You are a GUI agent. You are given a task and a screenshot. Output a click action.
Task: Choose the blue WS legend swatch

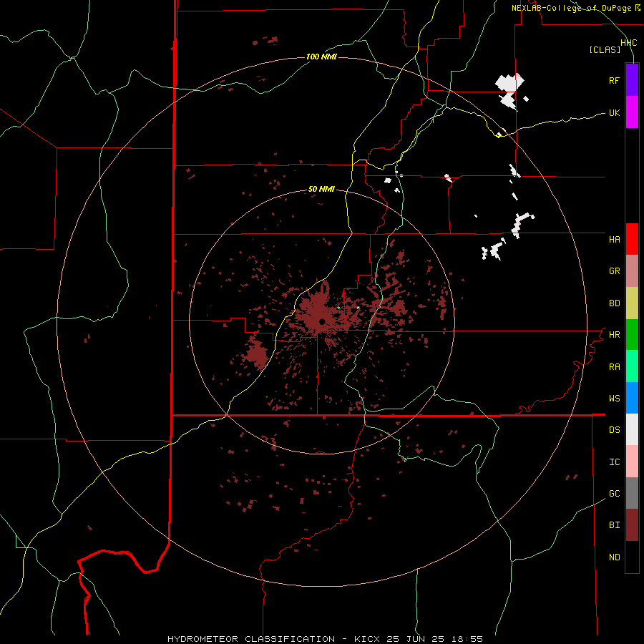click(632, 398)
